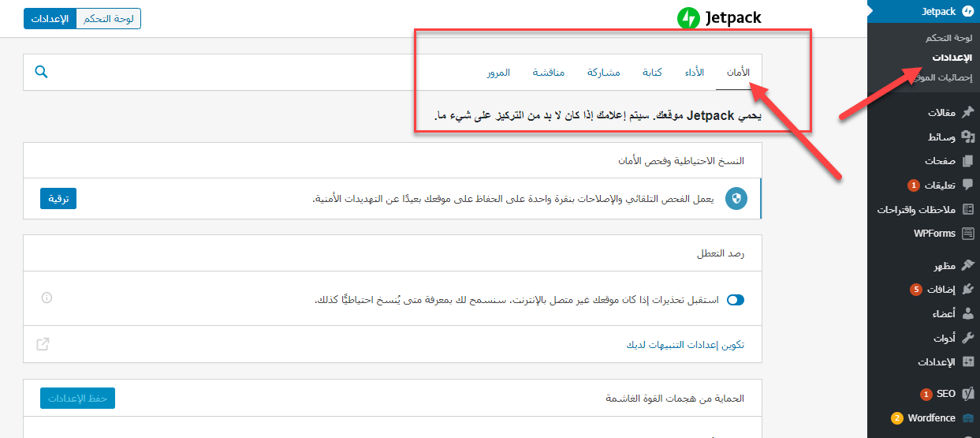The height and width of the screenshot is (438, 980).
Task: Click الحماية من هجمات القوة الغاشمة heading
Action: click(675, 399)
